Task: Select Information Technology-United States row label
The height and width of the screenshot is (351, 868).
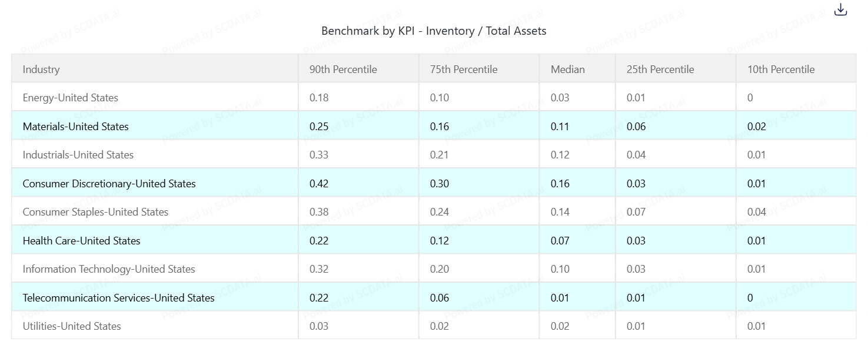Action: coord(109,269)
